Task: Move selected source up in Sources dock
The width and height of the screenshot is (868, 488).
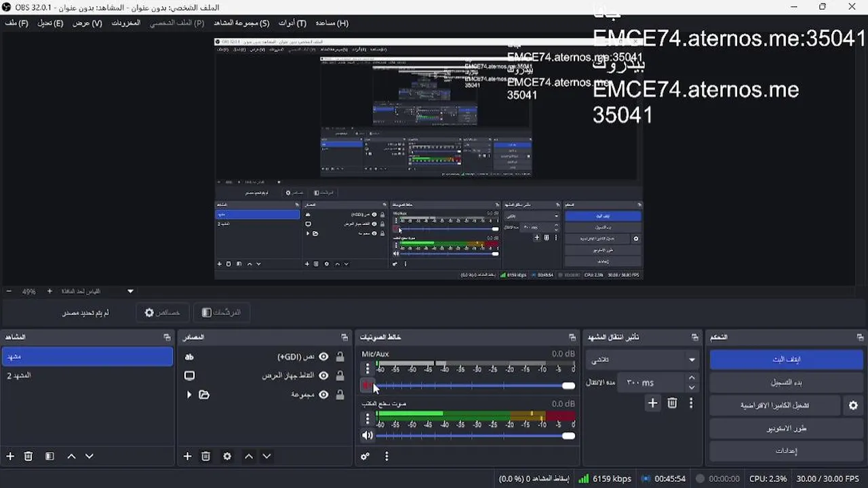Action: pyautogui.click(x=249, y=457)
